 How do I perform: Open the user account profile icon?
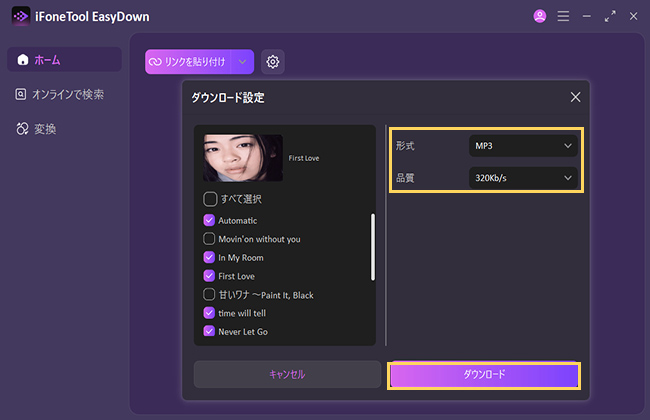point(539,16)
